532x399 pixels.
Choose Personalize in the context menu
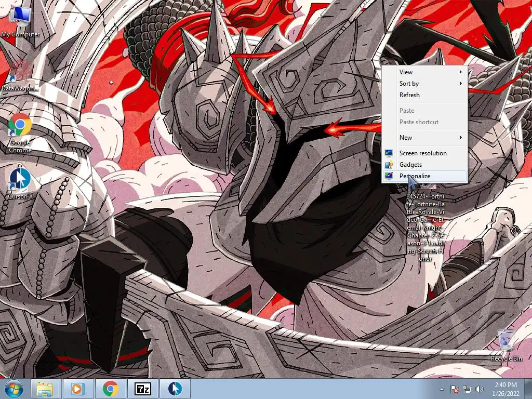(425, 176)
